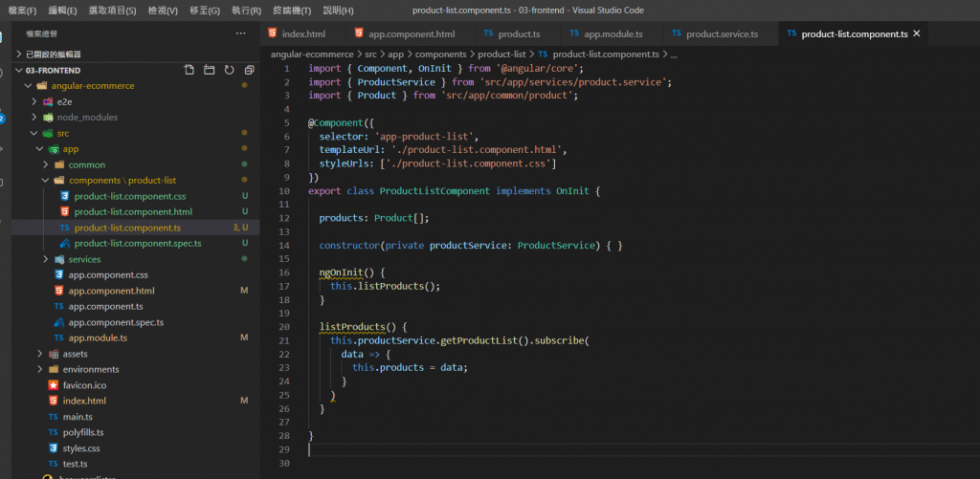Open favicon.ico in the file tree
Screen dimensions: 980x479
pos(83,384)
